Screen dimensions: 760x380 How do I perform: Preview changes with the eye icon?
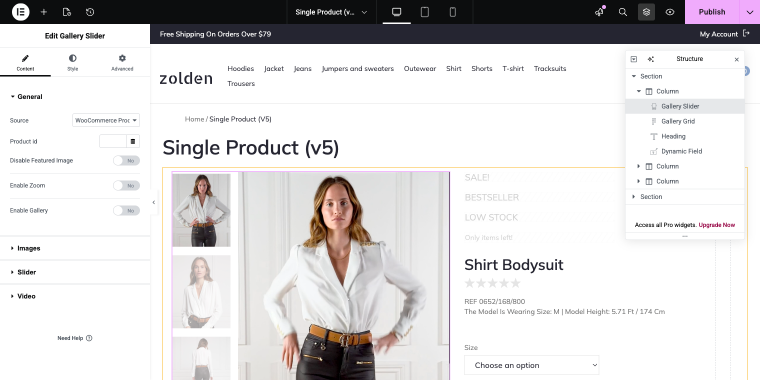(670, 12)
